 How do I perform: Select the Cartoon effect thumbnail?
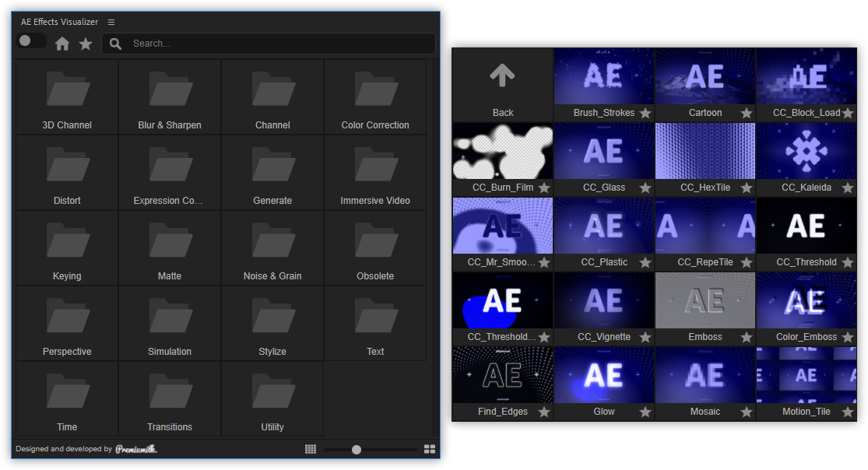[x=705, y=76]
